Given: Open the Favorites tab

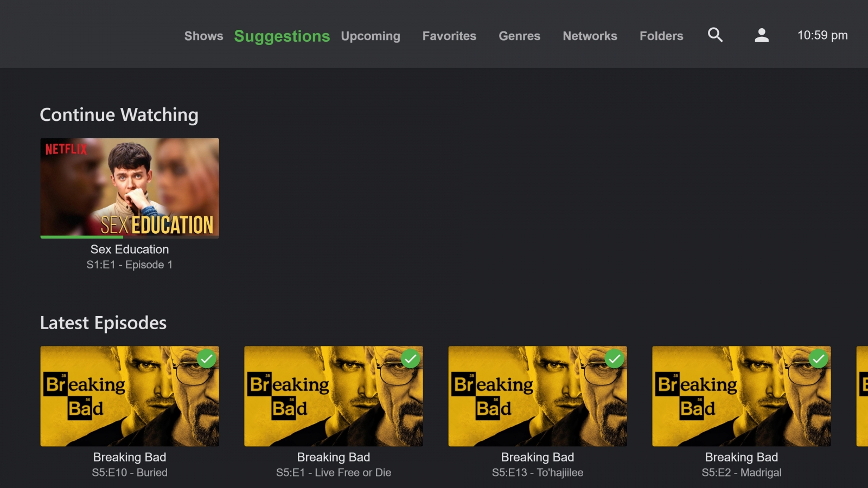Looking at the screenshot, I should 449,36.
